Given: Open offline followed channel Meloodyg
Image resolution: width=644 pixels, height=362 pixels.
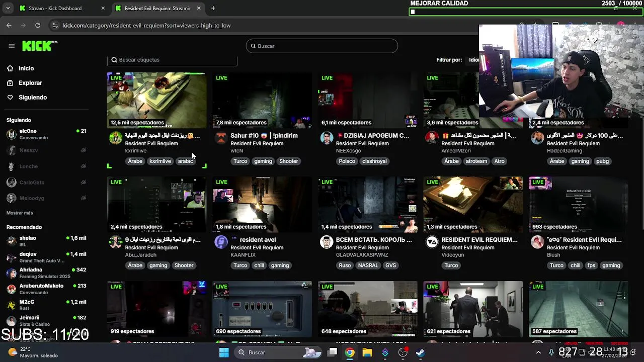Looking at the screenshot, I should 46,198.
